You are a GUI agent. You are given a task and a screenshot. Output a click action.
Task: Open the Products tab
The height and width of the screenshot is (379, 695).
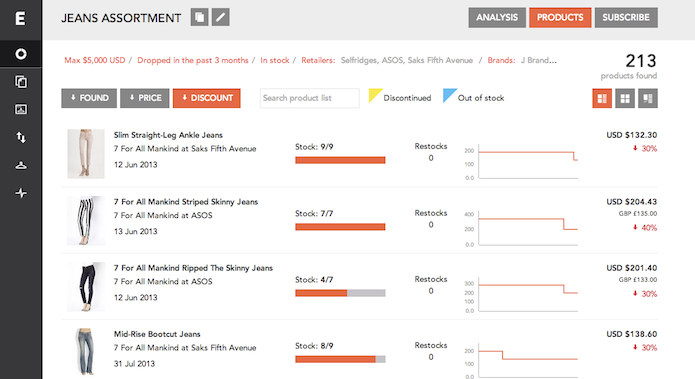tap(560, 17)
